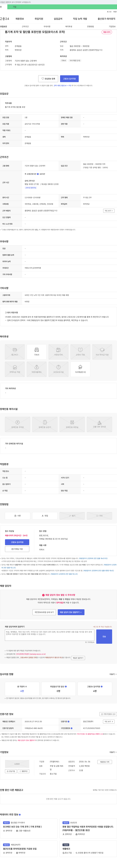Select the 식사제공(1식) benefit icon
This screenshot has height=868, width=117.
coord(80,369)
